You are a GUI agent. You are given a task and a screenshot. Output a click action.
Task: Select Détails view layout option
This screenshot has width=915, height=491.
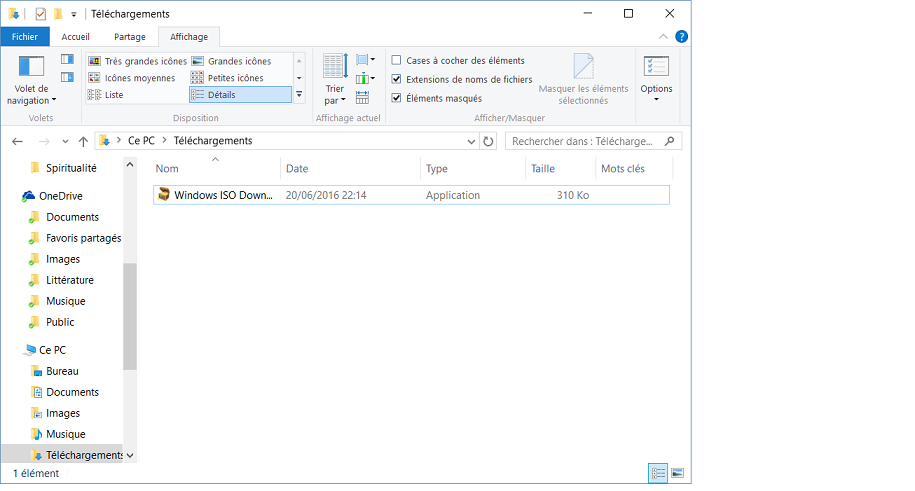pos(240,95)
